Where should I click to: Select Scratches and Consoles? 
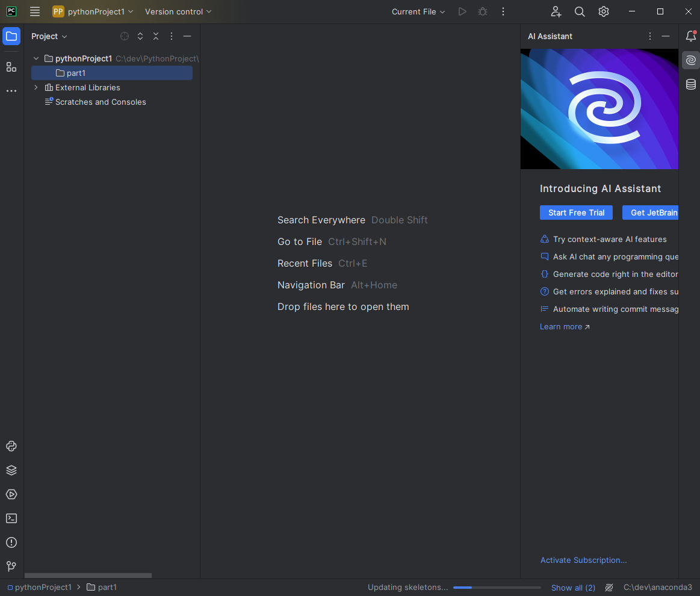(96, 102)
